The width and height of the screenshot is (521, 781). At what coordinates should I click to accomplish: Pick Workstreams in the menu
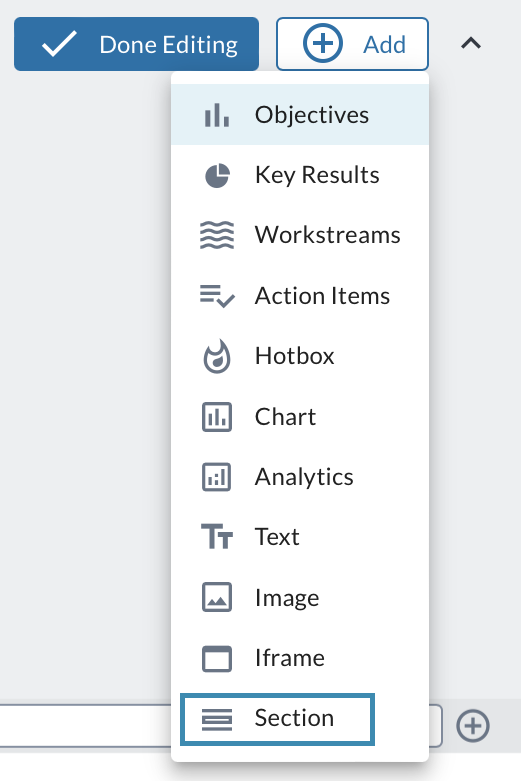point(300,235)
